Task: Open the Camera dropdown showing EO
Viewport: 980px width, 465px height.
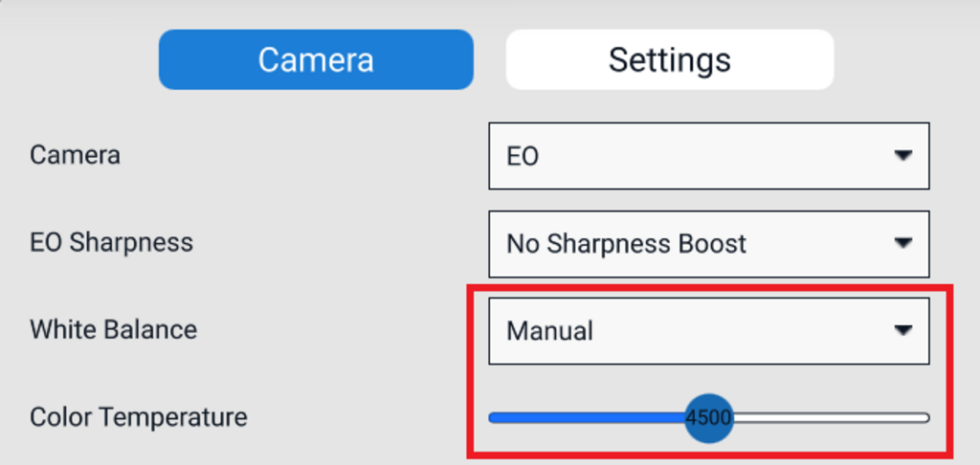Action: click(708, 156)
